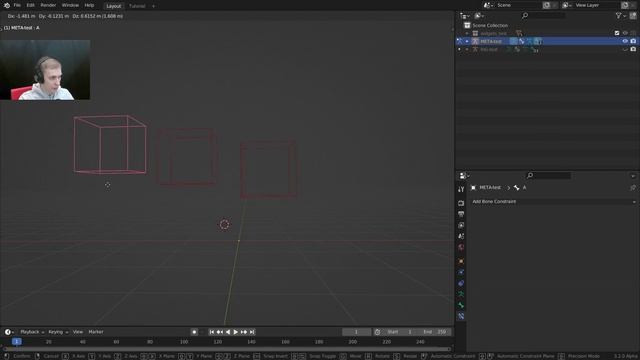Open the Armature data properties tab
640x360 pixels.
coord(461,294)
